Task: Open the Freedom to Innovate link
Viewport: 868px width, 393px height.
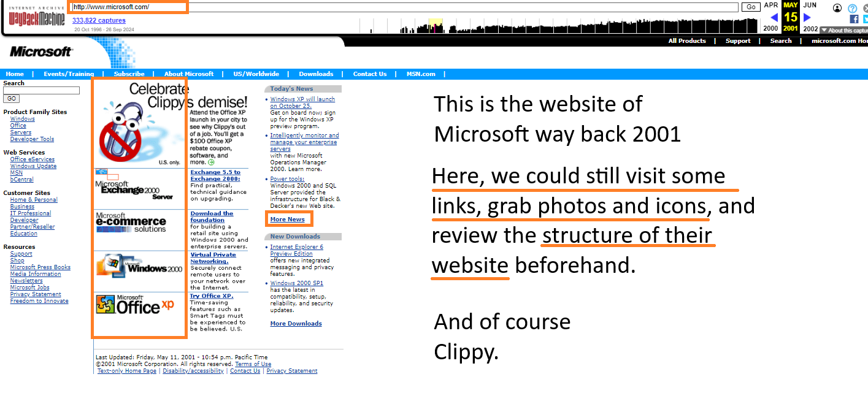Action: (x=39, y=301)
